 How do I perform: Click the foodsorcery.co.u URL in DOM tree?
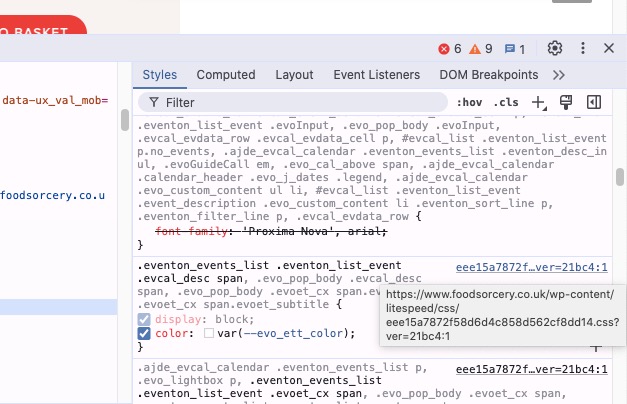[x=52, y=195]
